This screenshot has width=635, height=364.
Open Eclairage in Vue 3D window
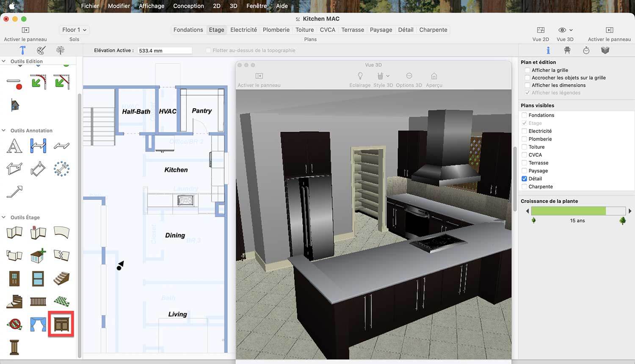point(360,79)
